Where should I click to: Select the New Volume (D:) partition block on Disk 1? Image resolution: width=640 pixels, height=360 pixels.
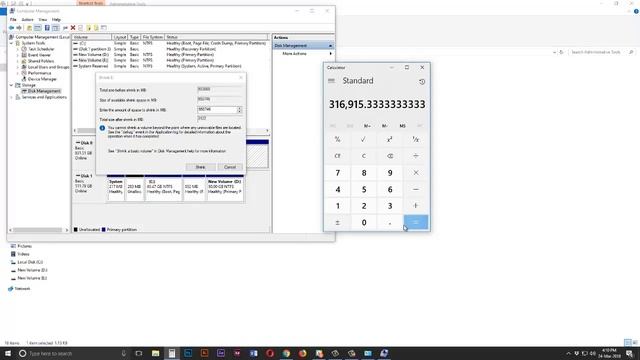(x=225, y=189)
